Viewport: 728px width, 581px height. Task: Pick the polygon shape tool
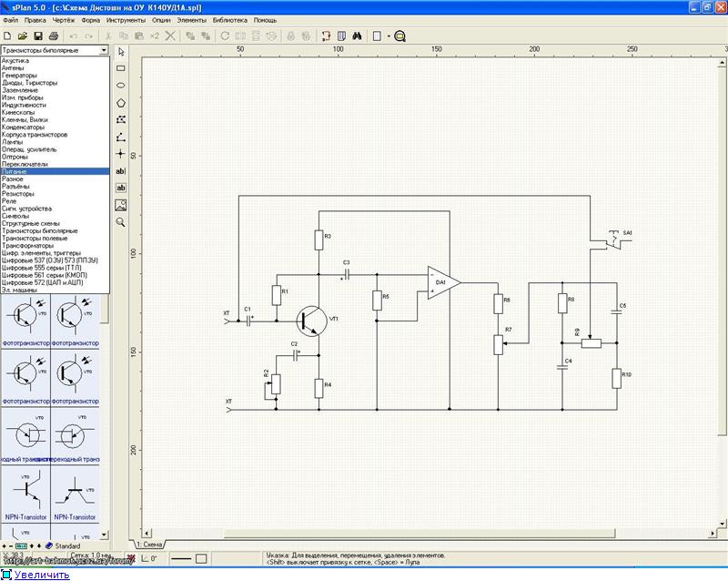121,102
